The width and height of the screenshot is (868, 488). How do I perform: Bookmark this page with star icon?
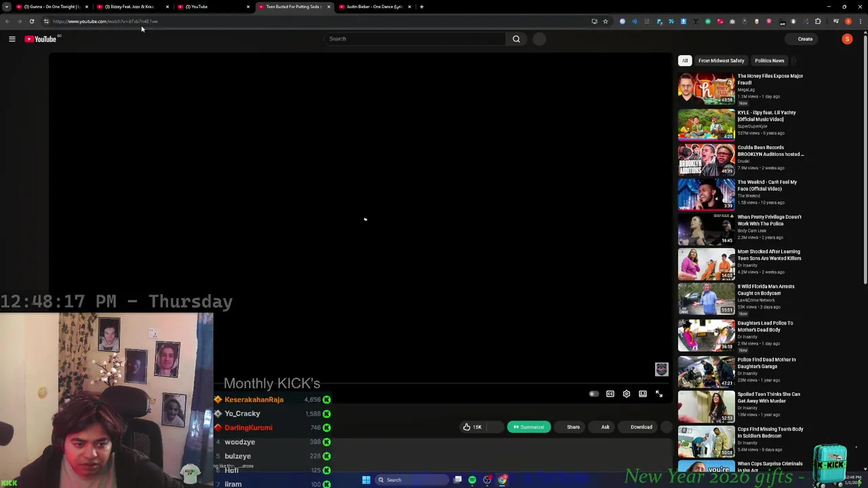[x=606, y=21]
